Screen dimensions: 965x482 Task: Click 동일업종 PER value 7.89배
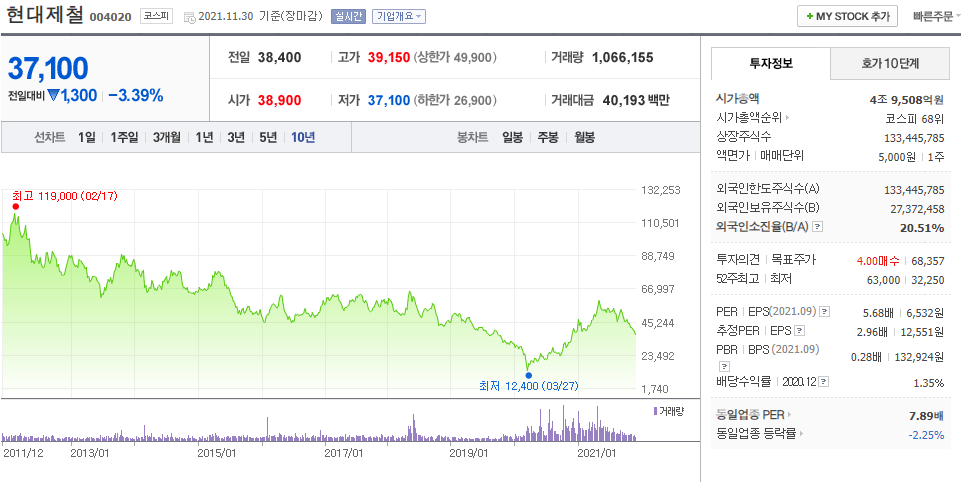(926, 416)
